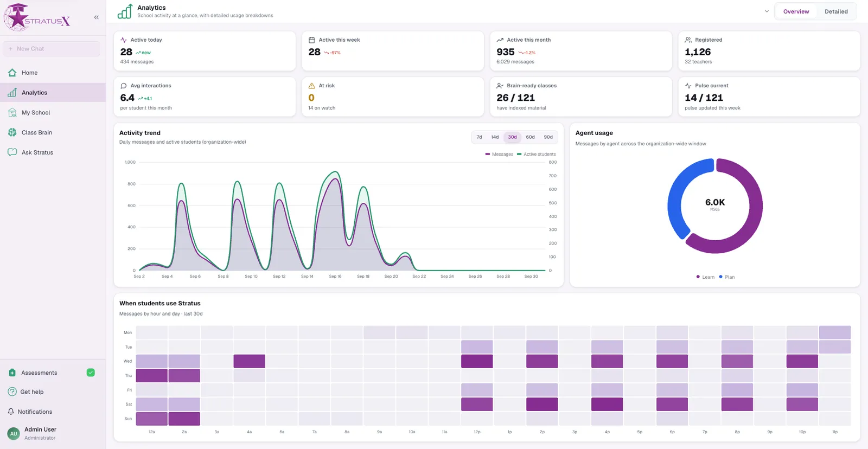
Task: Select the 90d activity range
Action: coord(548,137)
